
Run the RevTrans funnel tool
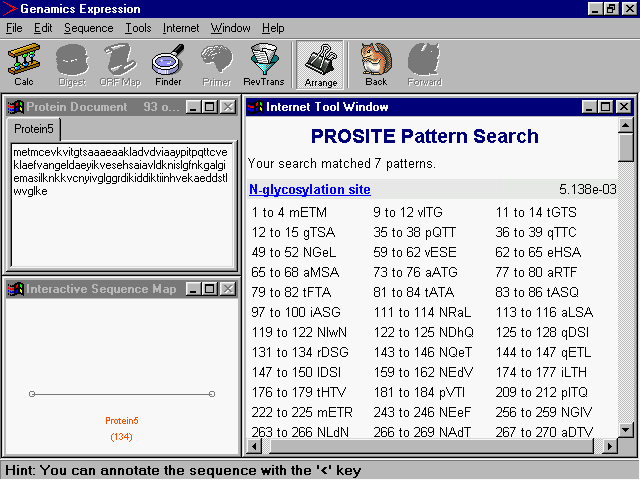(264, 64)
